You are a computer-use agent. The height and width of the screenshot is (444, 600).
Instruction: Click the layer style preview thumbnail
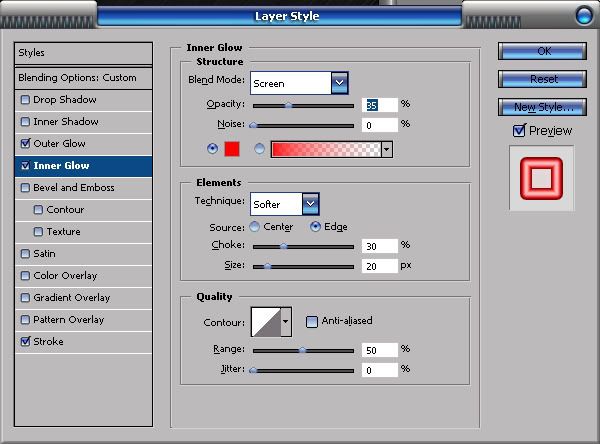tap(541, 178)
